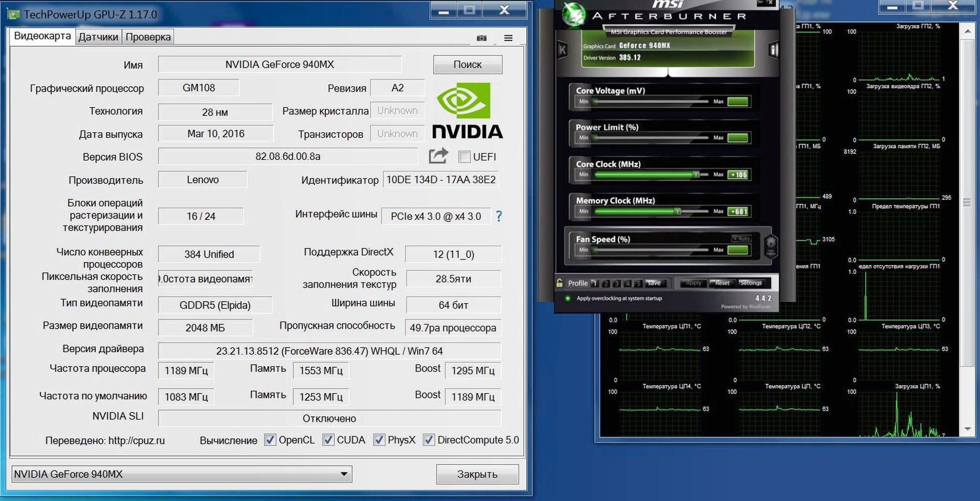Click the GM108 graphics processor field

click(x=199, y=88)
